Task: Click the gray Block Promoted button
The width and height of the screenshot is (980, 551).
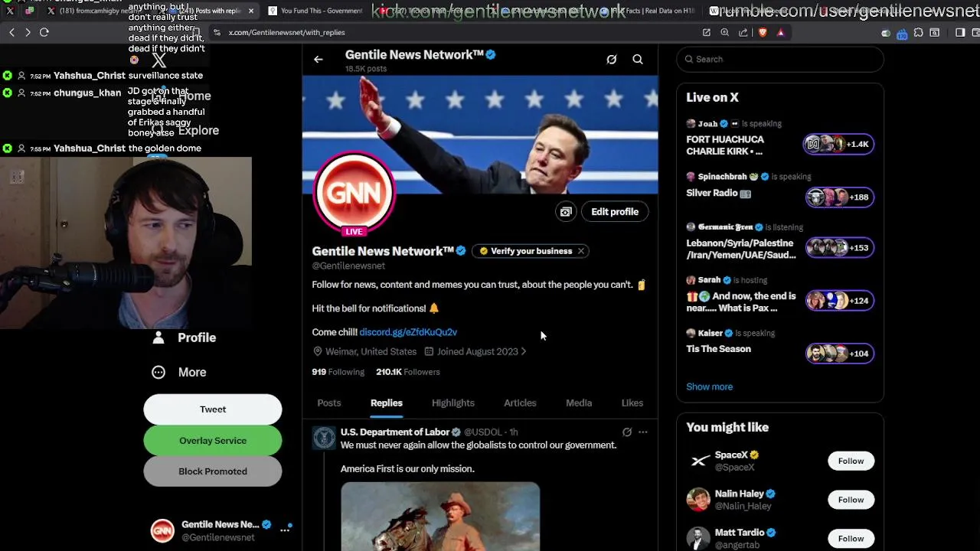Action: [213, 471]
